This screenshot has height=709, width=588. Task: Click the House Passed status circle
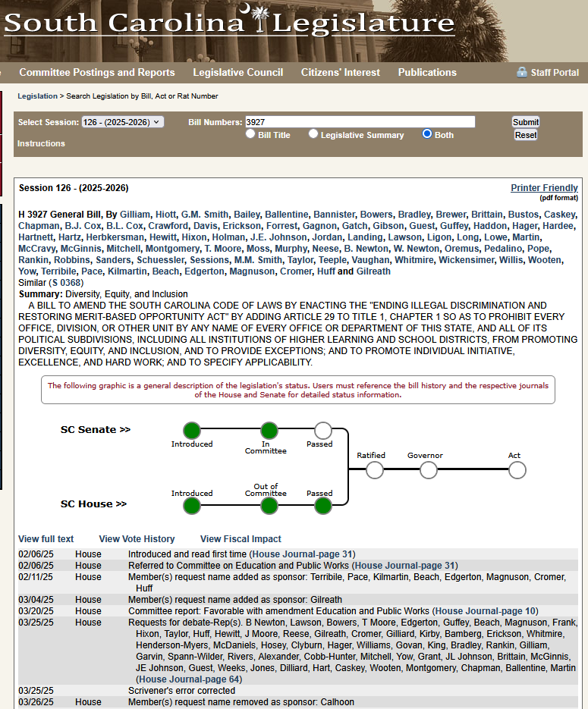pos(323,506)
